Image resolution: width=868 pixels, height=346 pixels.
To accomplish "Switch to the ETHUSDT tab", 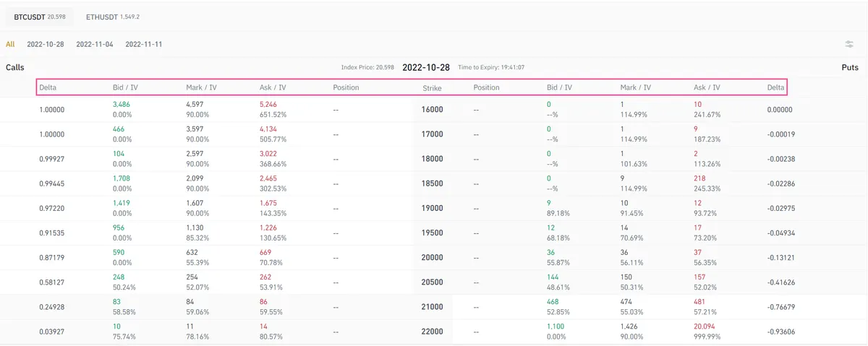I will [112, 16].
